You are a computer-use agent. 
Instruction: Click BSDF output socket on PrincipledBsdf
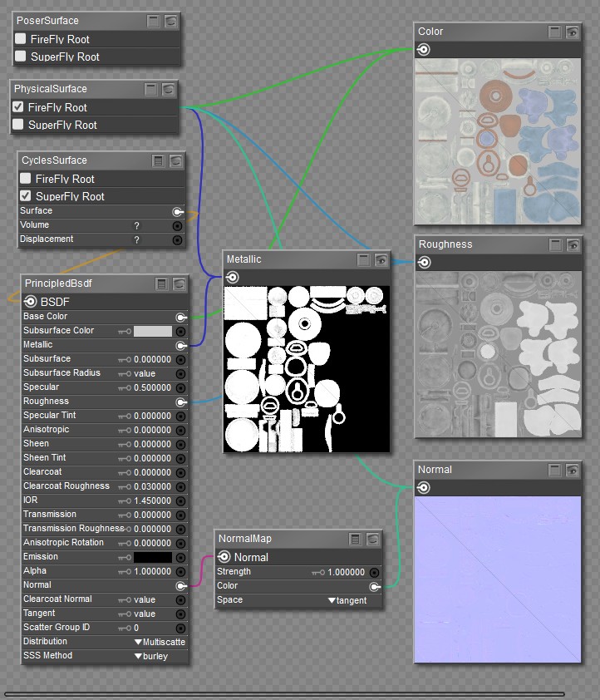[x=31, y=301]
